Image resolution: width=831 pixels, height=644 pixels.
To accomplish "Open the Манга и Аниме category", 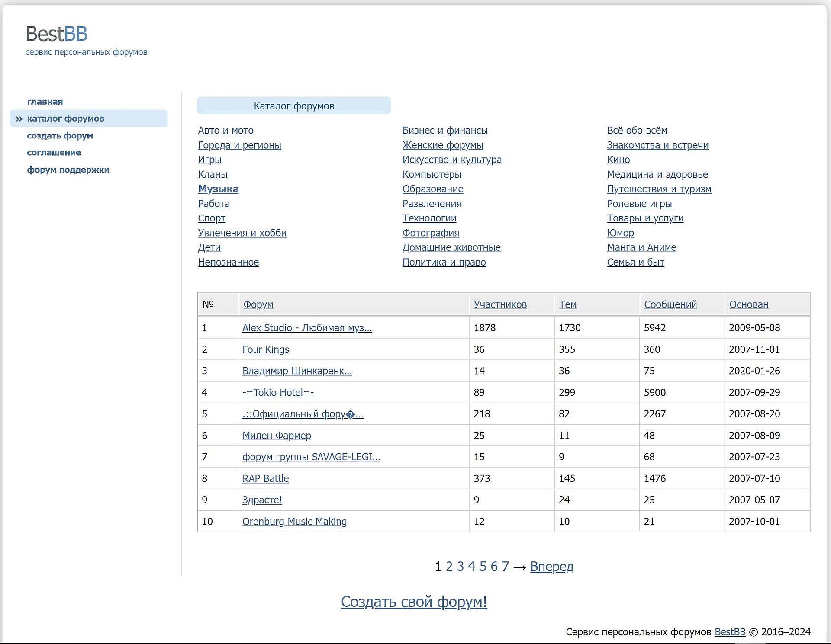I will [641, 247].
